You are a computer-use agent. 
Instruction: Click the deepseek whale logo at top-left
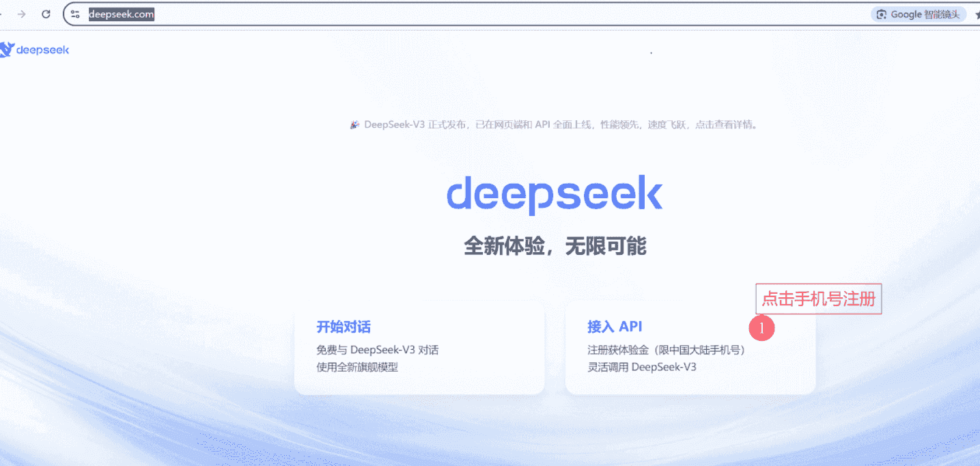point(34,50)
